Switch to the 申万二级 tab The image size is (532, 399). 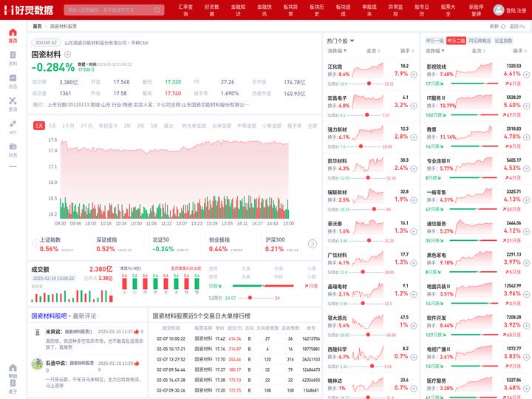tap(456, 41)
